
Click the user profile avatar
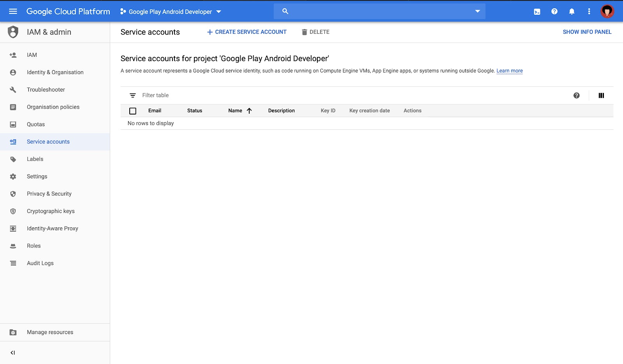(607, 11)
